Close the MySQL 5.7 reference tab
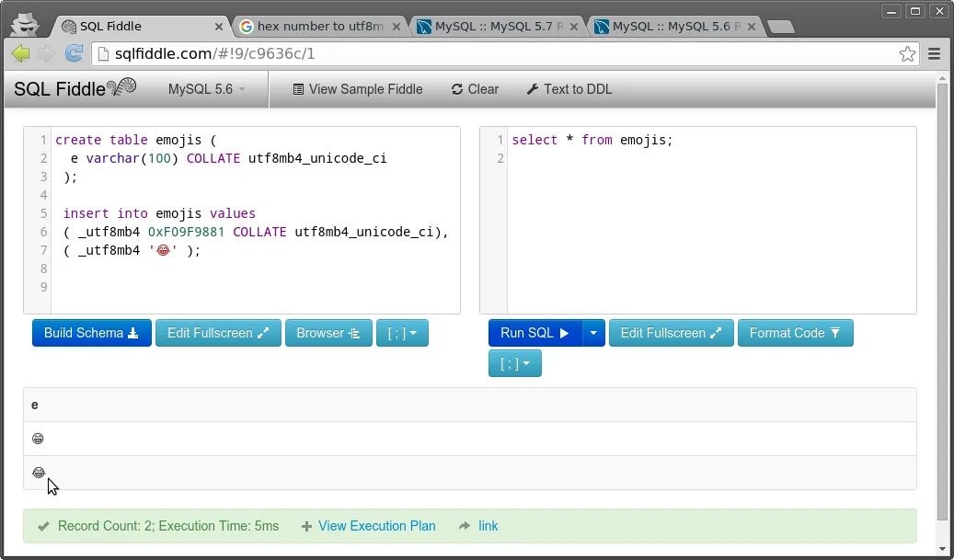This screenshot has width=954, height=560. pyautogui.click(x=573, y=27)
